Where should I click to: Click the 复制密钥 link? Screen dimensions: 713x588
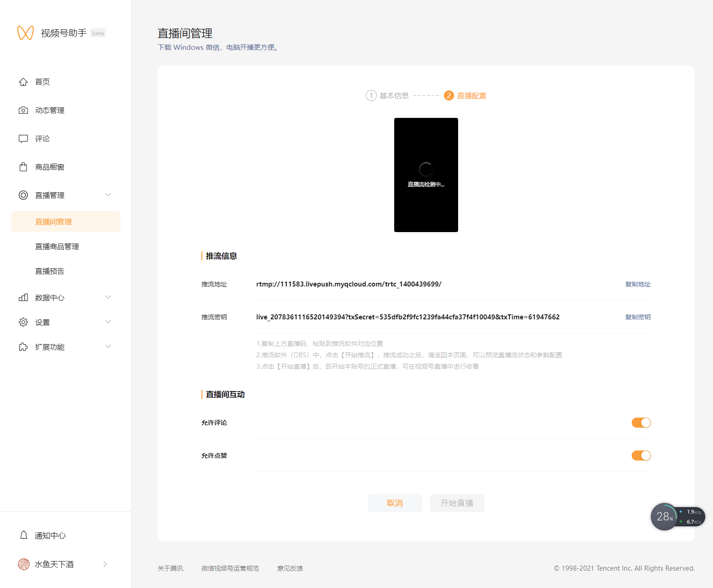(x=638, y=317)
